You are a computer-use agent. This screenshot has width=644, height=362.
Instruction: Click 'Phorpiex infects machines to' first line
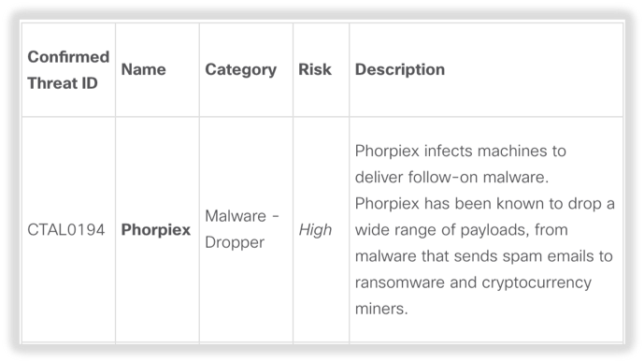coord(461,152)
